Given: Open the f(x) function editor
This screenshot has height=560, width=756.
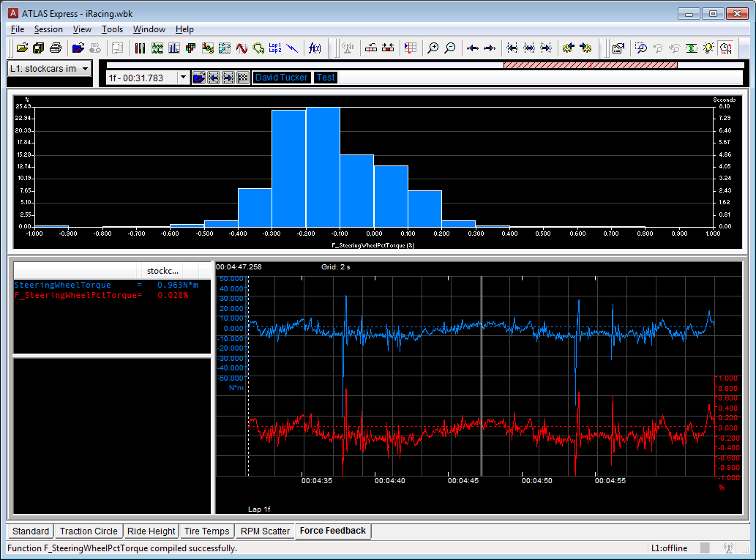Looking at the screenshot, I should coord(315,48).
